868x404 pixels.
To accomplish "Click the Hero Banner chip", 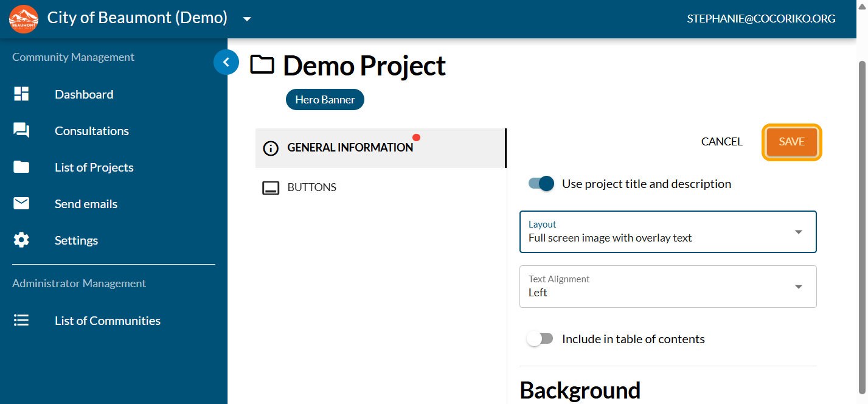I will coord(325,100).
